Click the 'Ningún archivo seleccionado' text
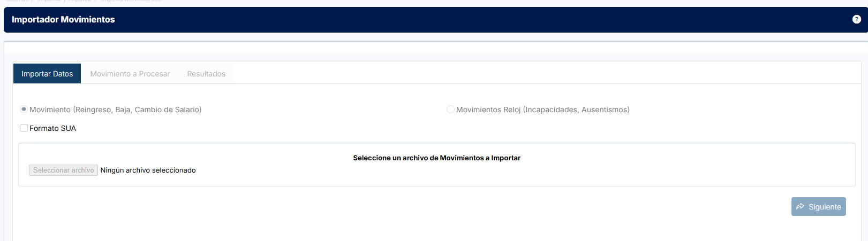 point(148,170)
